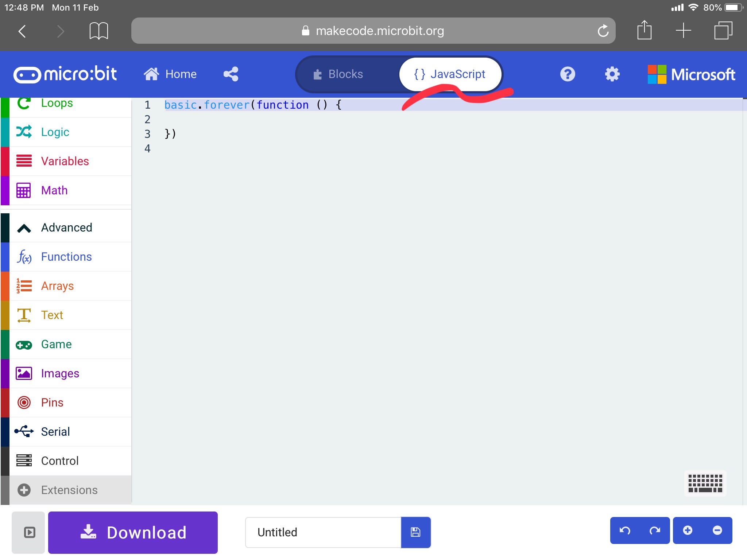The width and height of the screenshot is (747, 560).
Task: Click the save project disk icon
Action: (x=415, y=532)
